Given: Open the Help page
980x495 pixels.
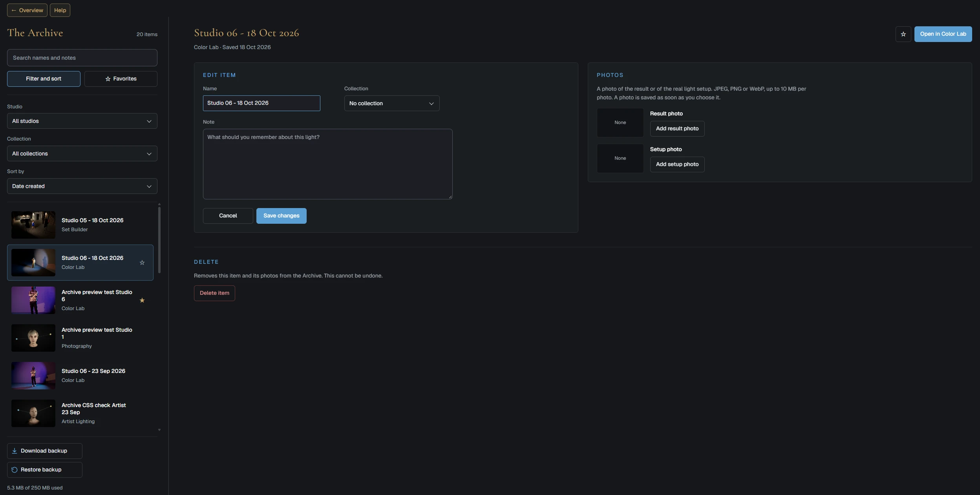Looking at the screenshot, I should 60,10.
